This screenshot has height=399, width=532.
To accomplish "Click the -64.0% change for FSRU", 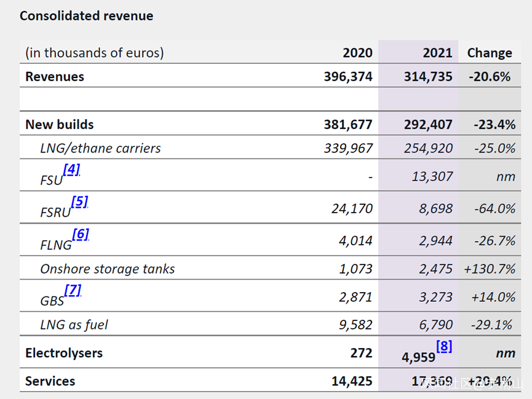I will (494, 208).
